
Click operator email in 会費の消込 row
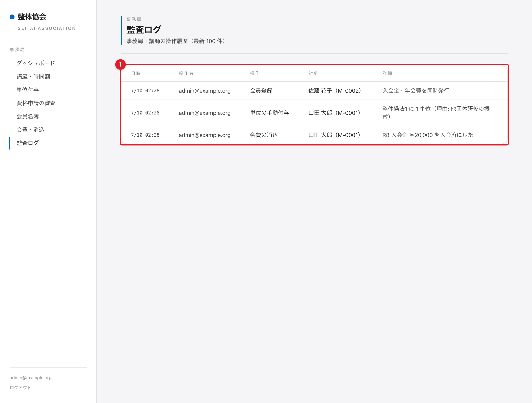pyautogui.click(x=205, y=135)
